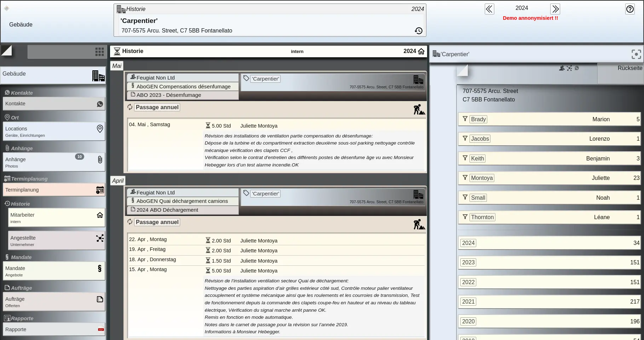Open the grid menu icon in the left panel
The image size is (644, 340).
click(x=99, y=52)
